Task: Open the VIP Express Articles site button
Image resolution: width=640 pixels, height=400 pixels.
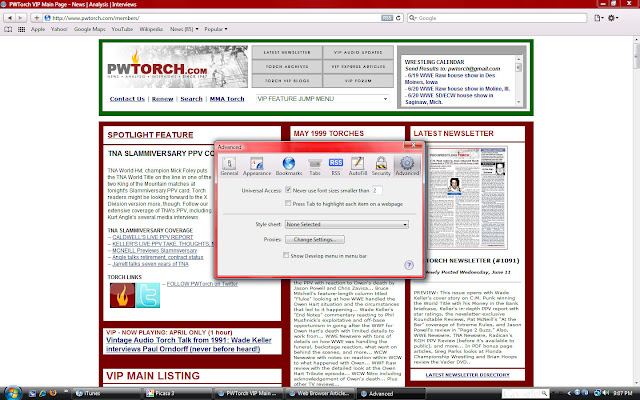Action: pos(358,67)
